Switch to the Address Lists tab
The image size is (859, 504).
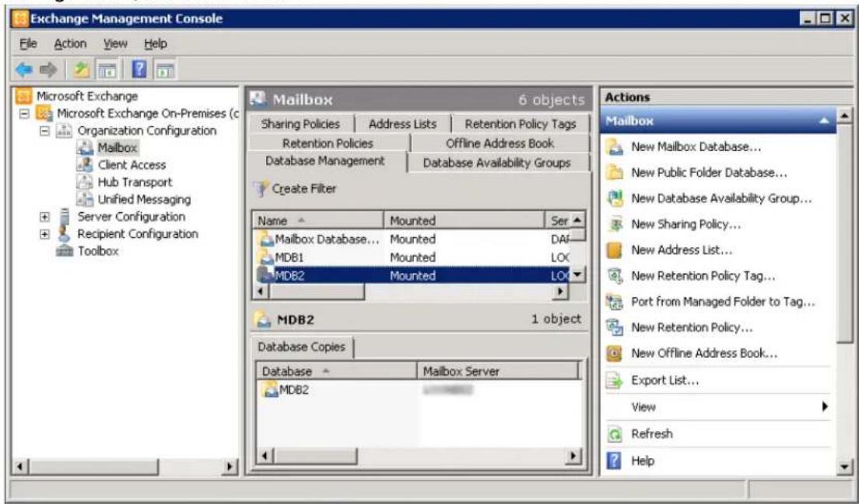[403, 124]
